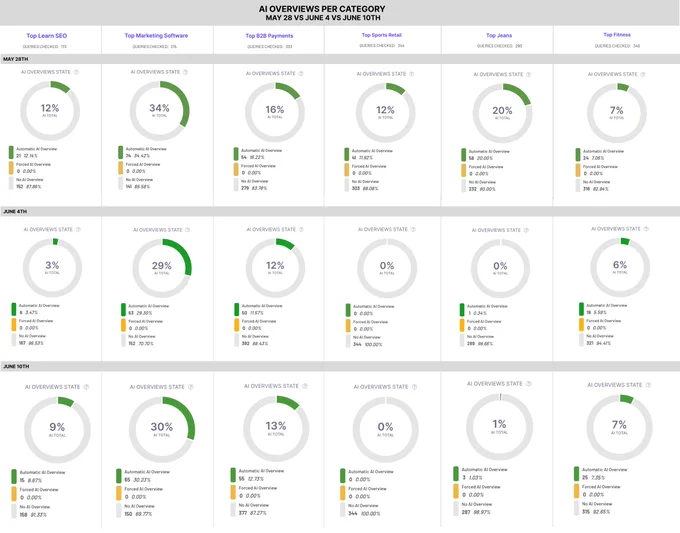Click the help icon above the 9% donut chart
Viewport: 680px width, 533px height.
86,387
